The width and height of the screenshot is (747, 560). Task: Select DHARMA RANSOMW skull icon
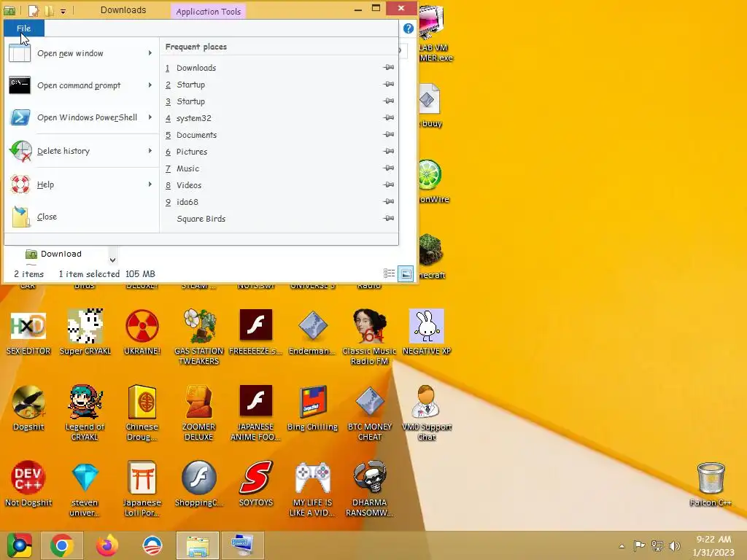[x=370, y=489]
